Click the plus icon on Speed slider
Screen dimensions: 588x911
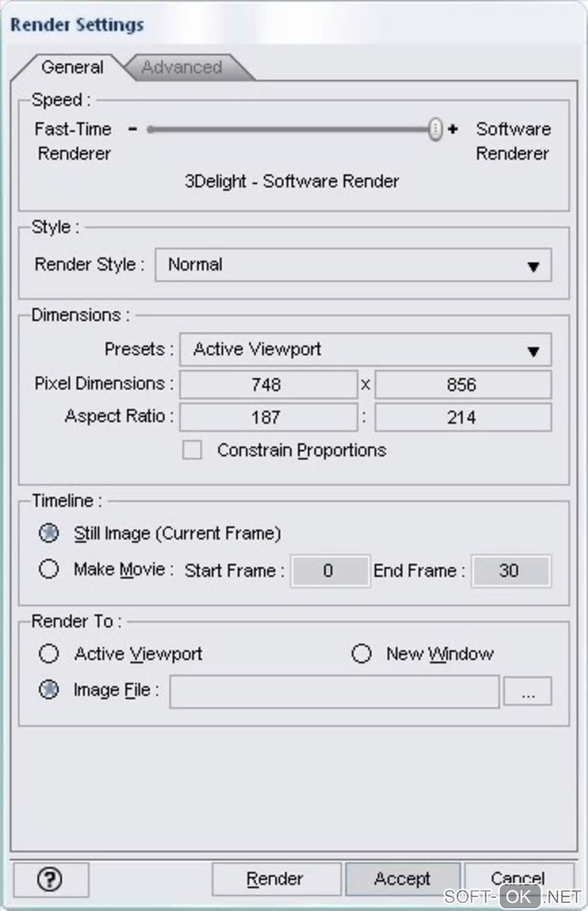(x=453, y=129)
